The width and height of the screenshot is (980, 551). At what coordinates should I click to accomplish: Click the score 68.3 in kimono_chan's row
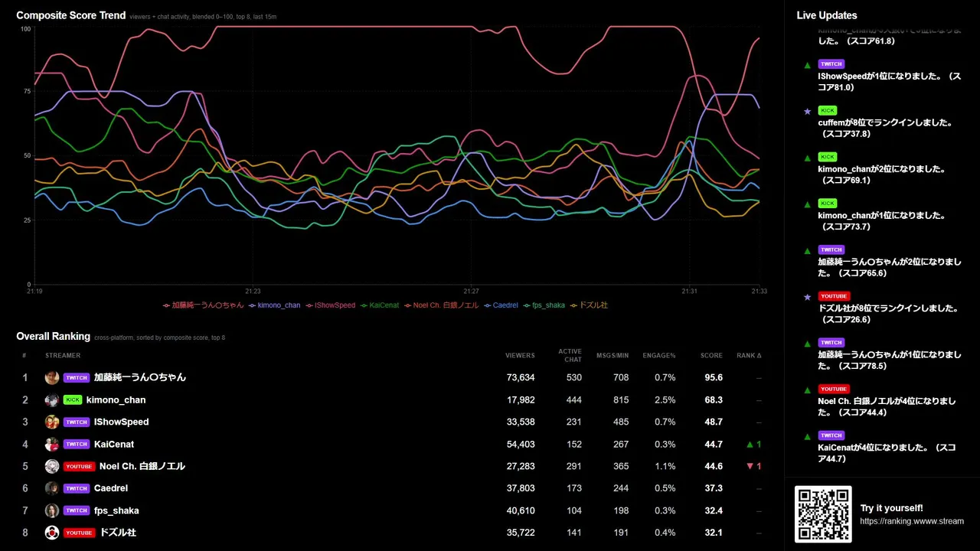[x=714, y=399]
